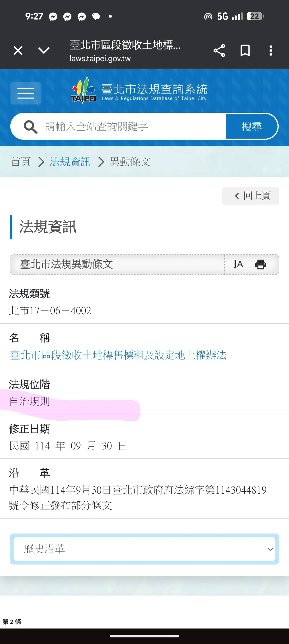Tap the 臺北市法規查詢系統 site title
The image size is (289, 644).
click(x=154, y=90)
